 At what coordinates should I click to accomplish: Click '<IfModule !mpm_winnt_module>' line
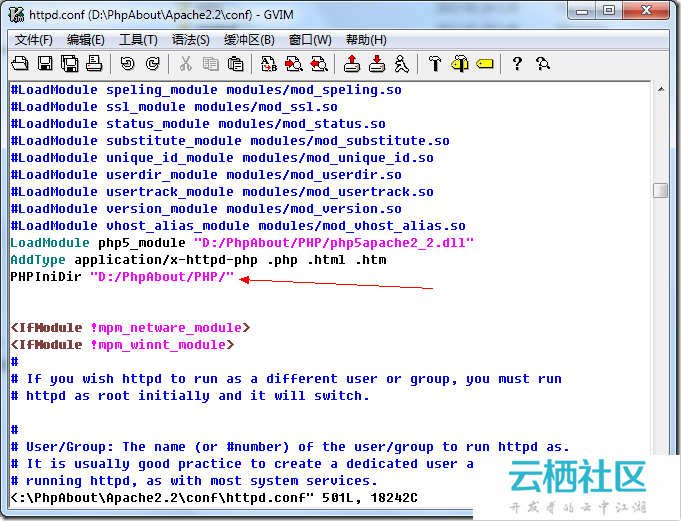tap(122, 345)
